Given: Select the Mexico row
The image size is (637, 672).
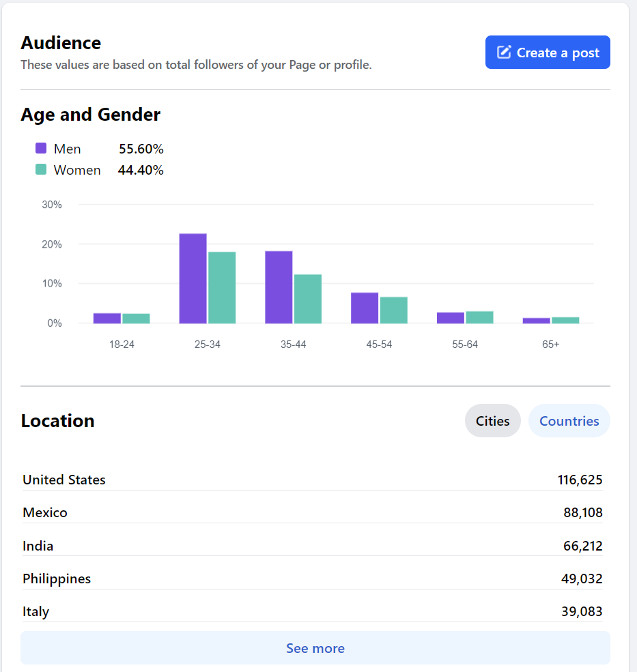Looking at the screenshot, I should [x=312, y=512].
